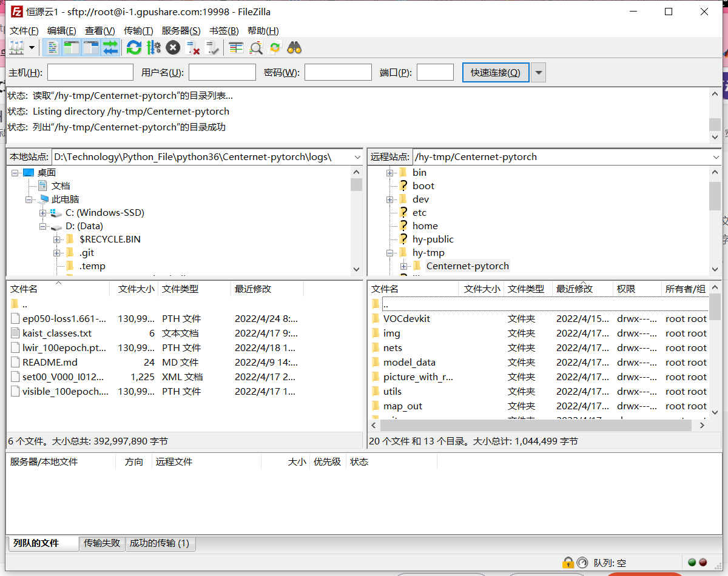Enable directory comparison

pyautogui.click(x=257, y=47)
